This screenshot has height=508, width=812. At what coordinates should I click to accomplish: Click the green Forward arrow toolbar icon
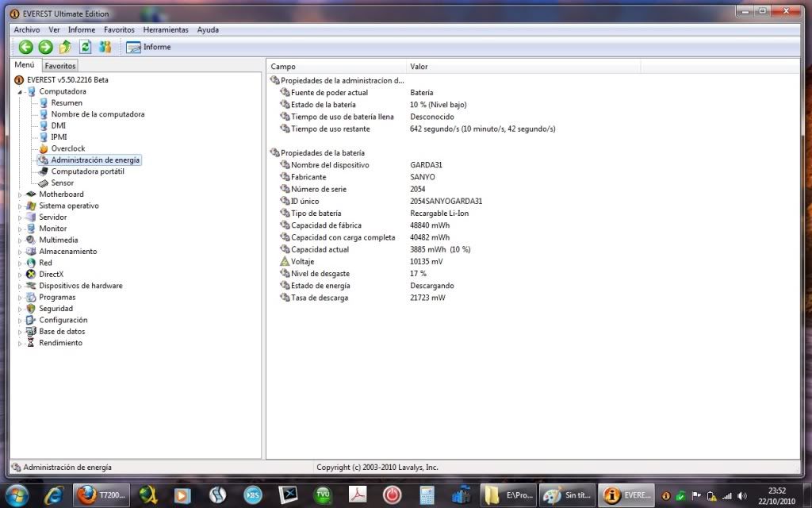tap(45, 47)
